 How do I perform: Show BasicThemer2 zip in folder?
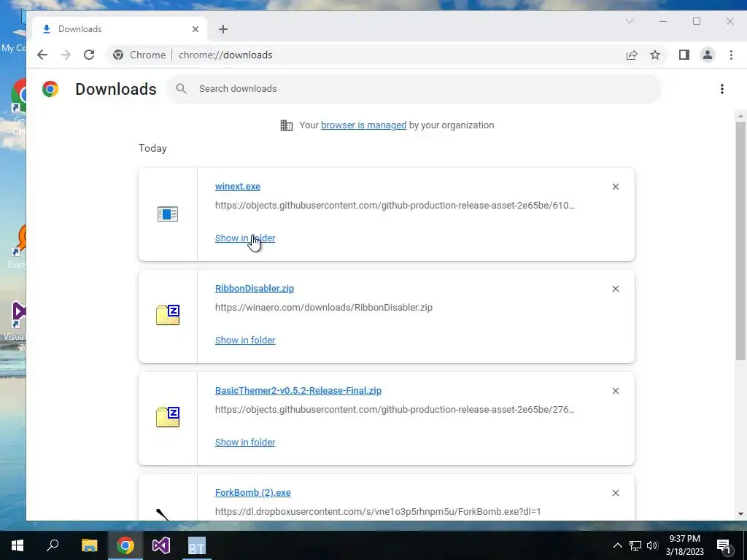(x=245, y=442)
